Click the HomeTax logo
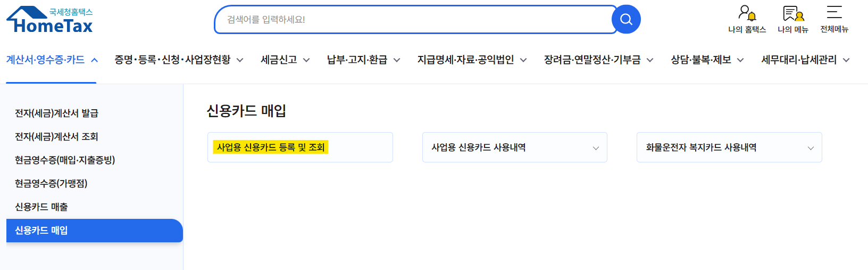Viewport: 868px width, 270px height. pyautogui.click(x=49, y=20)
